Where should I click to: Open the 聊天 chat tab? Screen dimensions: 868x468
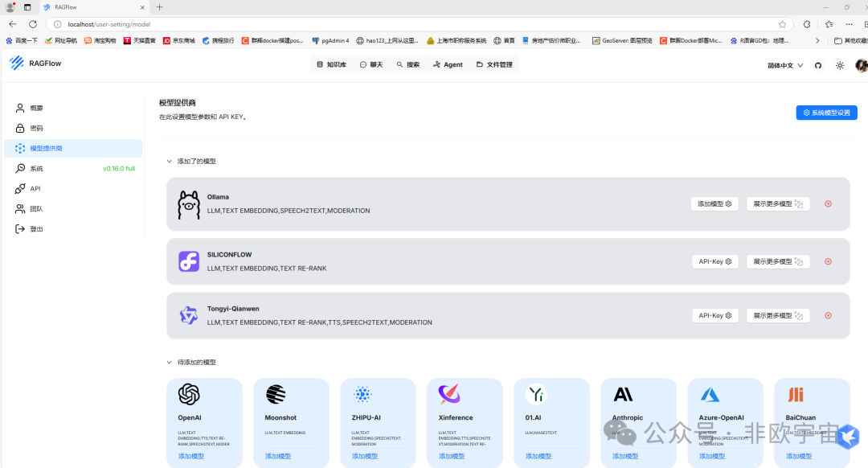[371, 65]
